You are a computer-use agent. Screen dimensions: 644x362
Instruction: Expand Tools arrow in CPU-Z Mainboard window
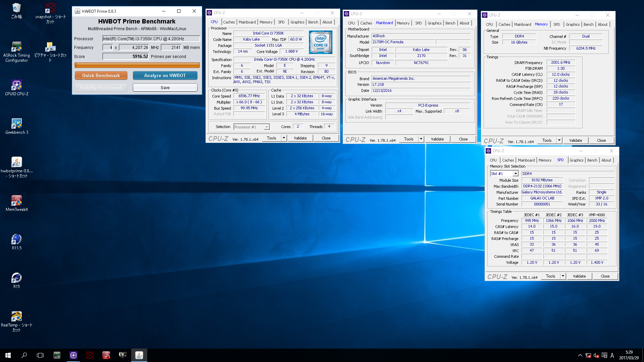point(421,139)
